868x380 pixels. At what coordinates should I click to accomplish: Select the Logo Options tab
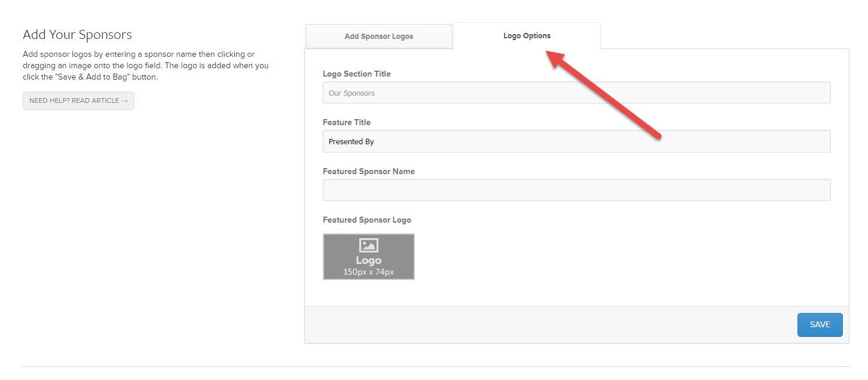tap(527, 35)
